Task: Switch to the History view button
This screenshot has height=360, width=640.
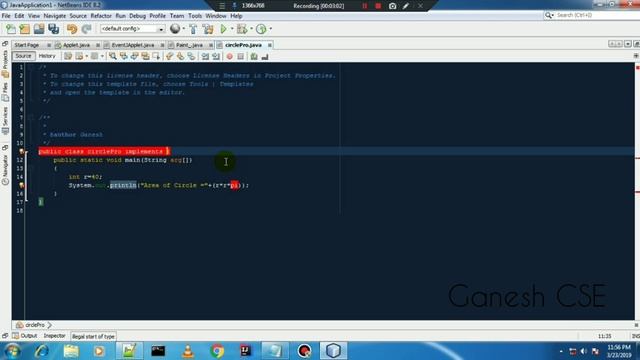Action: pos(47,56)
